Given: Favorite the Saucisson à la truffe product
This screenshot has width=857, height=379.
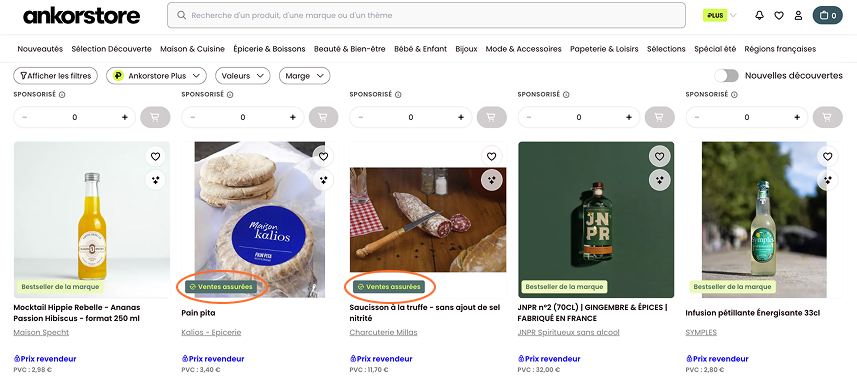Looking at the screenshot, I should 491,156.
